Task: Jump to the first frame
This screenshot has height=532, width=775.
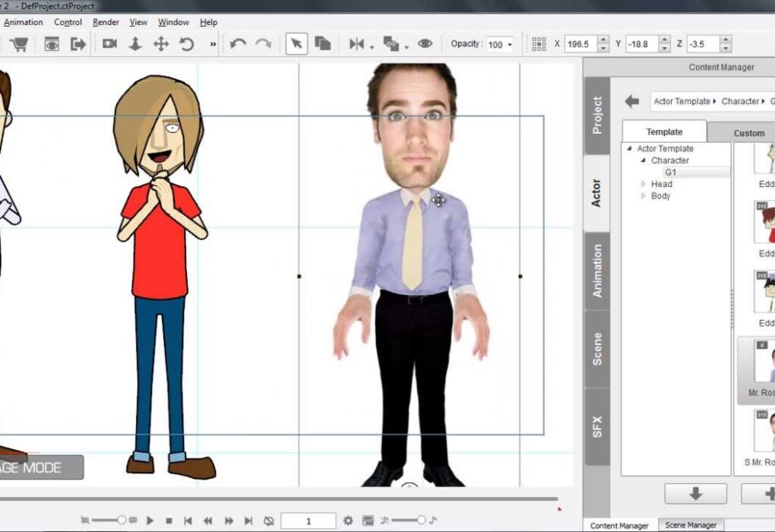Action: 188,521
